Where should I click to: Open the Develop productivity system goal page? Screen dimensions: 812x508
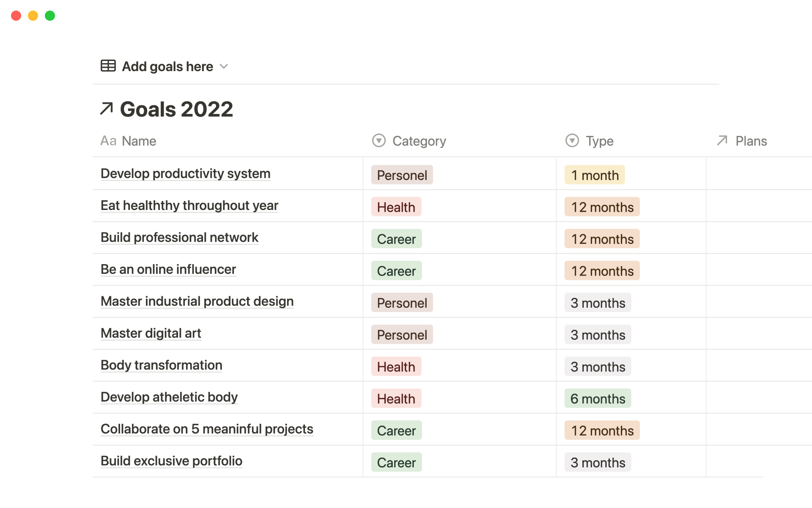click(185, 174)
